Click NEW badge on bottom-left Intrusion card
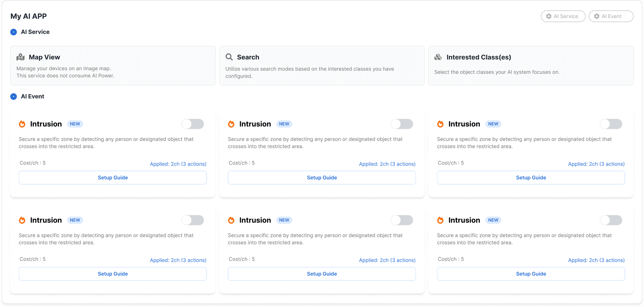The image size is (644, 307). tap(75, 220)
